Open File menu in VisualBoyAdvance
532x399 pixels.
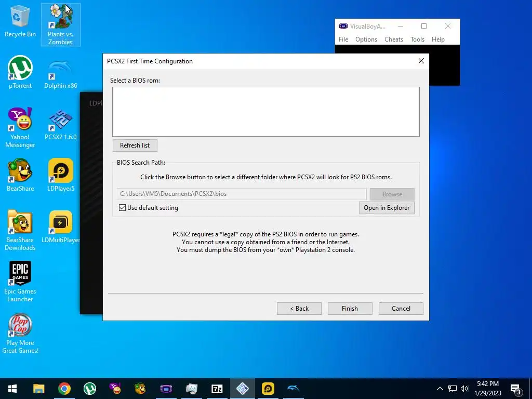coord(343,39)
